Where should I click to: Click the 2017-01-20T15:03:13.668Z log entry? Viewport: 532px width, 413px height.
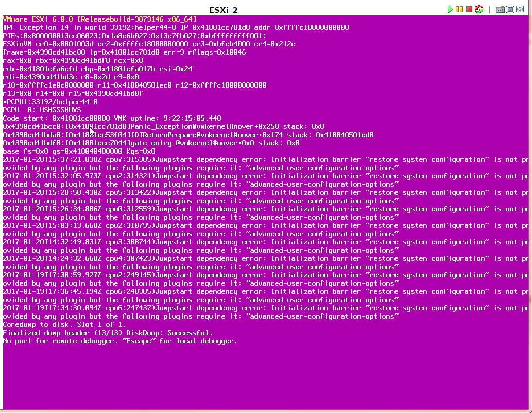point(266,229)
